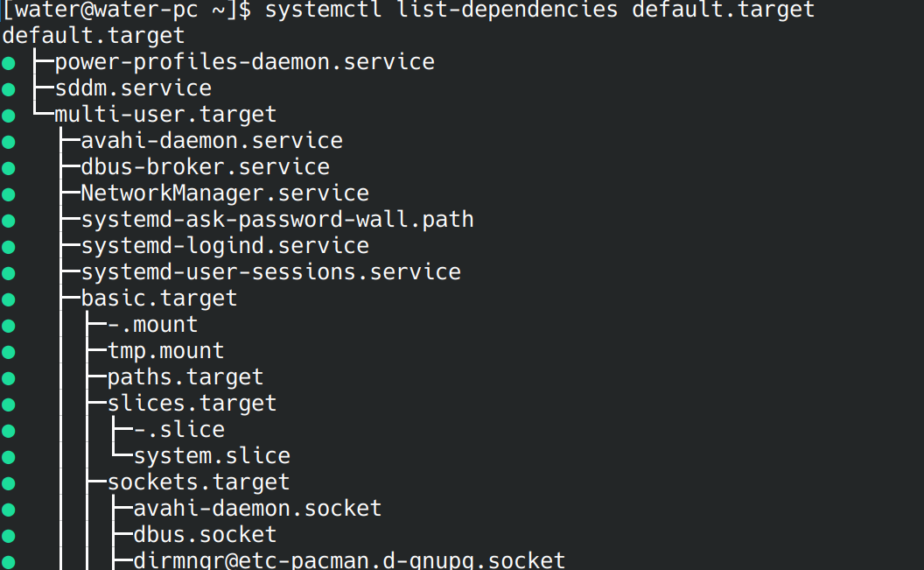Viewport: 924px width, 570px height.
Task: Select the slices.target tree node
Action: pyautogui.click(x=192, y=404)
